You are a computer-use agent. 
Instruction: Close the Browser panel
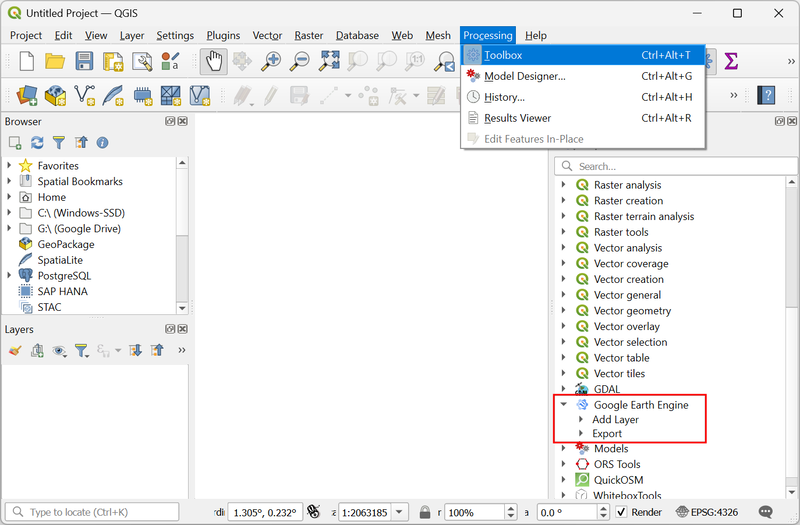click(183, 121)
